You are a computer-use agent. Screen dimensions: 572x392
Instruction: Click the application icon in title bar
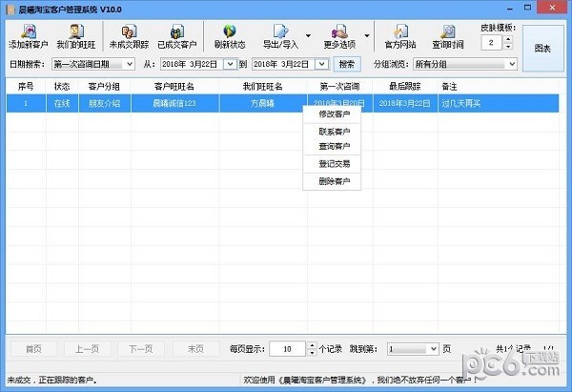pyautogui.click(x=10, y=10)
